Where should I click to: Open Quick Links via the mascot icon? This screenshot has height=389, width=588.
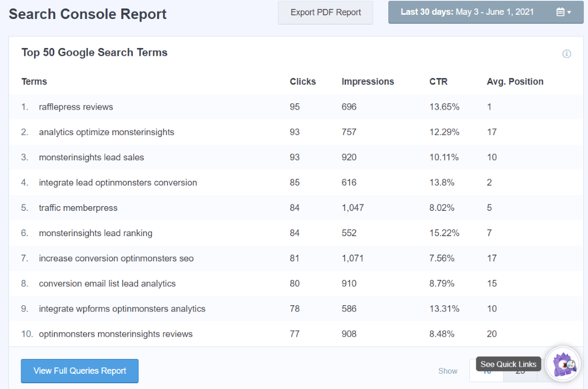pyautogui.click(x=563, y=364)
